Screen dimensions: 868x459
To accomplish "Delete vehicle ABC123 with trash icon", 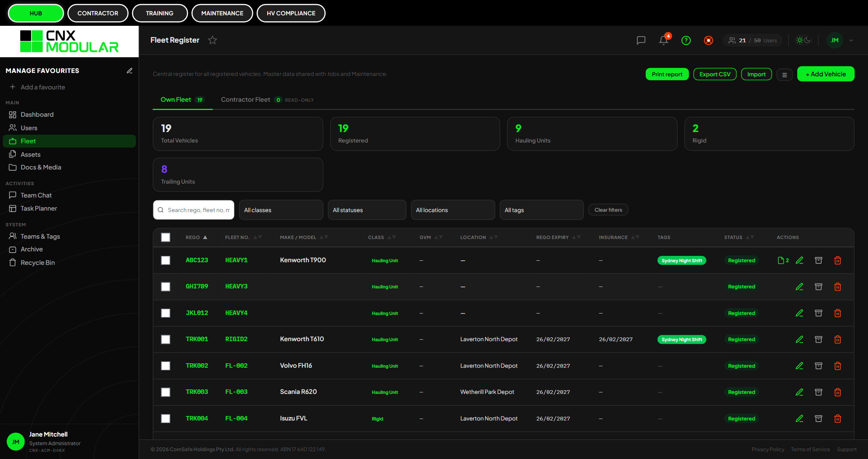I will 838,260.
